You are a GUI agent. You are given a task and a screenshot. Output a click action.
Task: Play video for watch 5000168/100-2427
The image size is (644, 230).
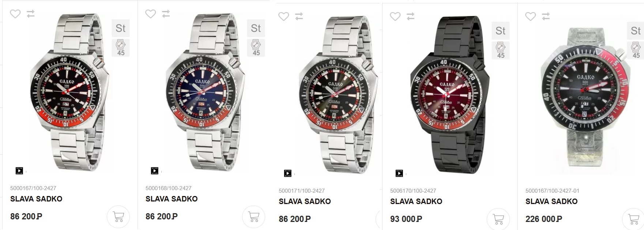coord(155,171)
